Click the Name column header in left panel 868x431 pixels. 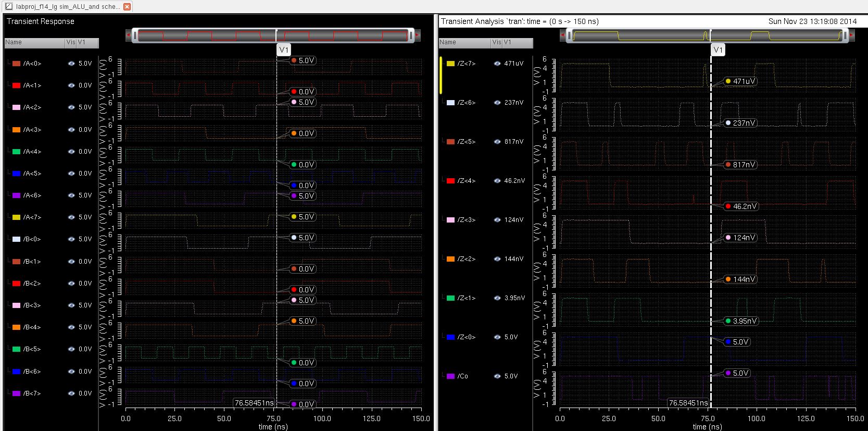pyautogui.click(x=35, y=43)
